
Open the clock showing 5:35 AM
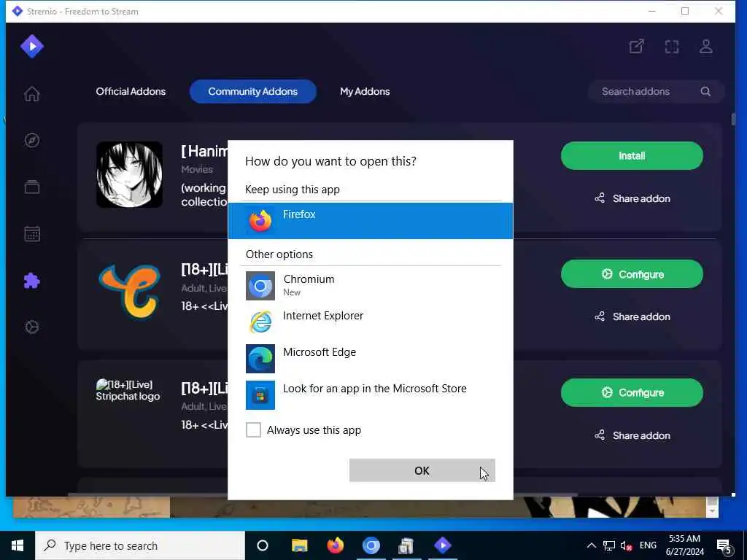point(684,545)
